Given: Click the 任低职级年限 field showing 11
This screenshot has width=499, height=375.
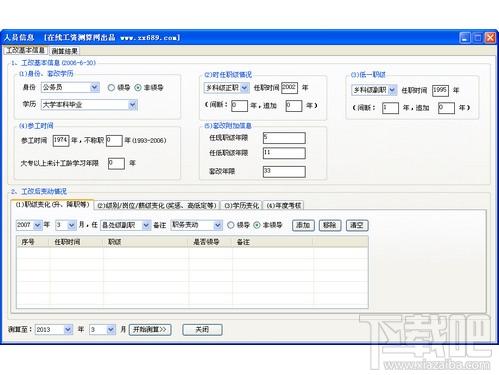Looking at the screenshot, I should (x=284, y=153).
